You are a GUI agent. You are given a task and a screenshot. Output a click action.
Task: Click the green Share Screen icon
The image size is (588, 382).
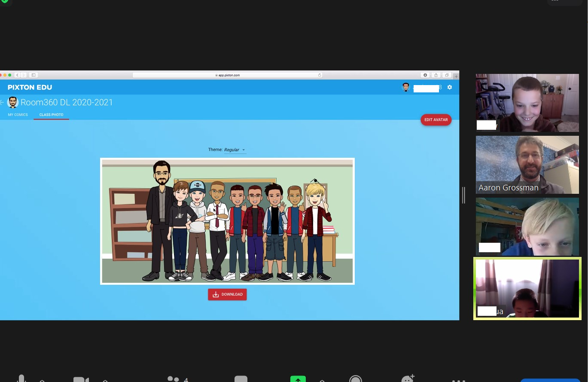[x=298, y=379]
